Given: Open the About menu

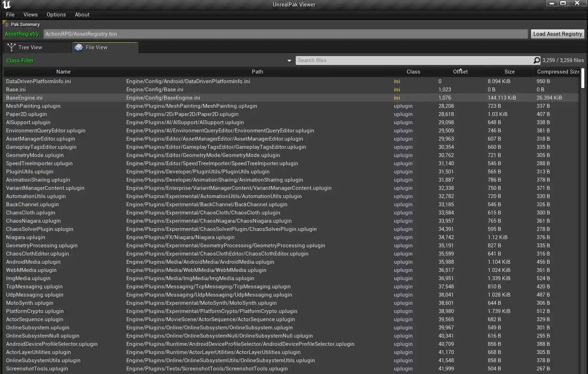Looking at the screenshot, I should (82, 15).
